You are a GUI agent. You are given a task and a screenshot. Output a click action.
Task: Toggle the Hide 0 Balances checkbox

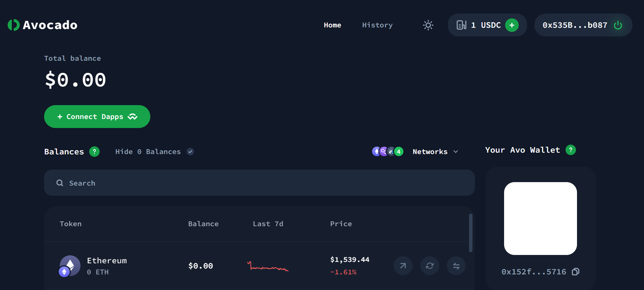(190, 152)
